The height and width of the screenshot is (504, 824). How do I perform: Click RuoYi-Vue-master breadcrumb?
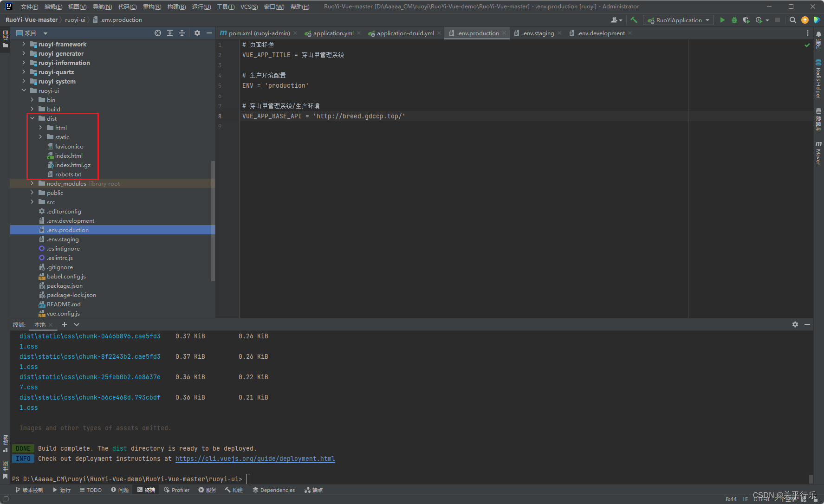pyautogui.click(x=32, y=19)
